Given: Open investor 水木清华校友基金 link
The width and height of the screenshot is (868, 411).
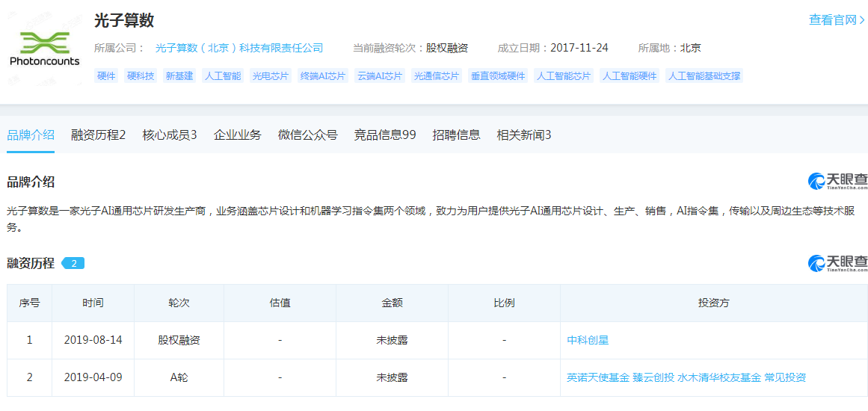Looking at the screenshot, I should [720, 378].
